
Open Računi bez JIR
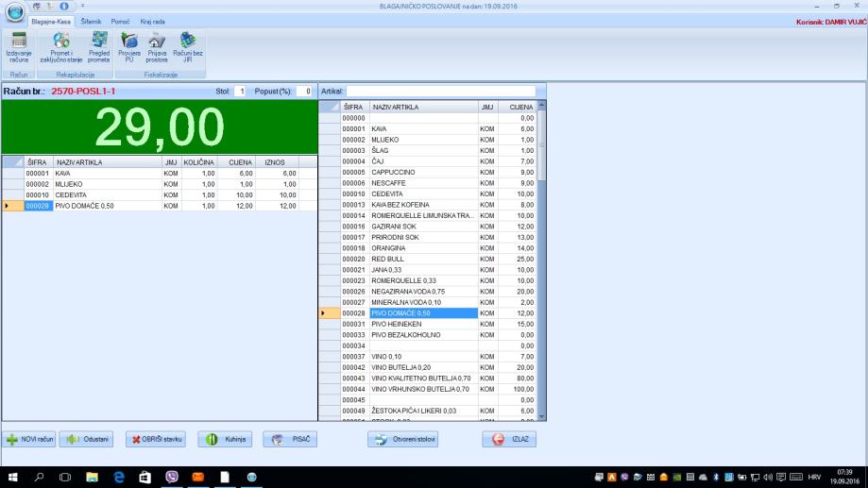point(187,47)
